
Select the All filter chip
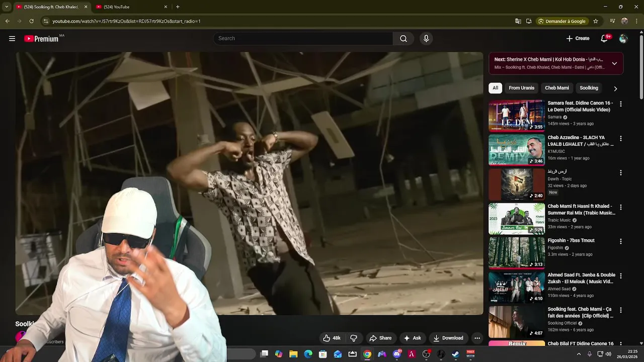[x=495, y=88]
